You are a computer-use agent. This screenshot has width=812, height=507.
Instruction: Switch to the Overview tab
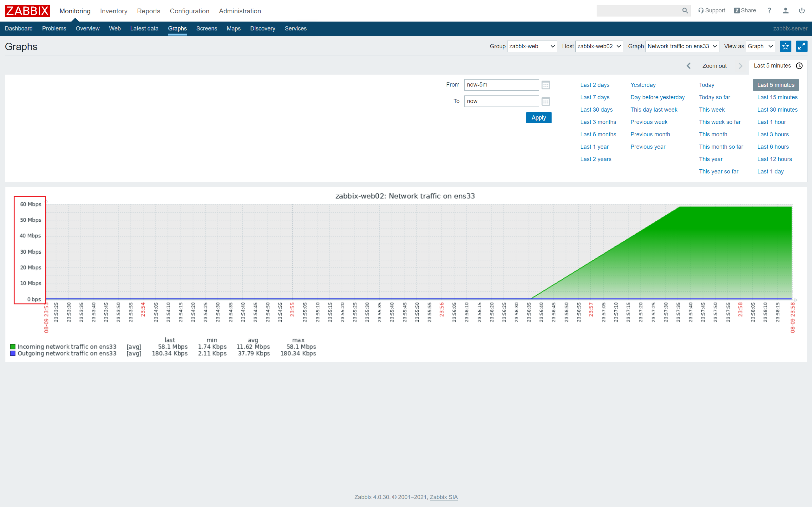coord(88,29)
